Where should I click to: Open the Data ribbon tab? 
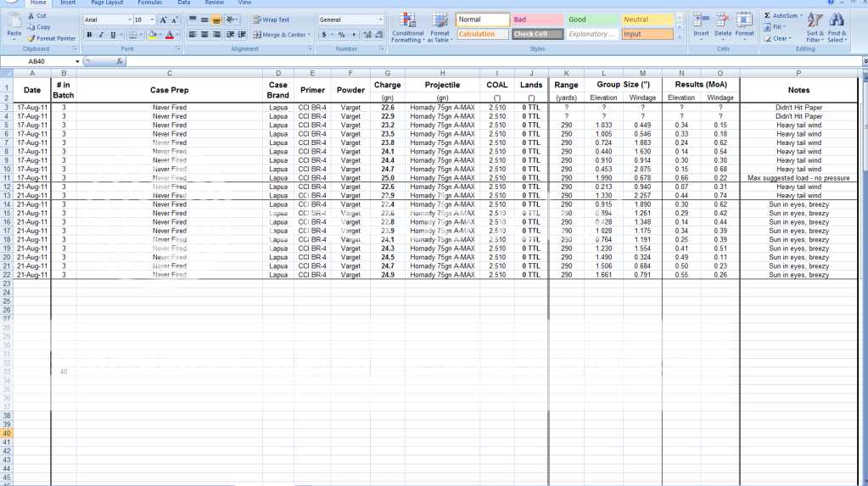coord(184,3)
